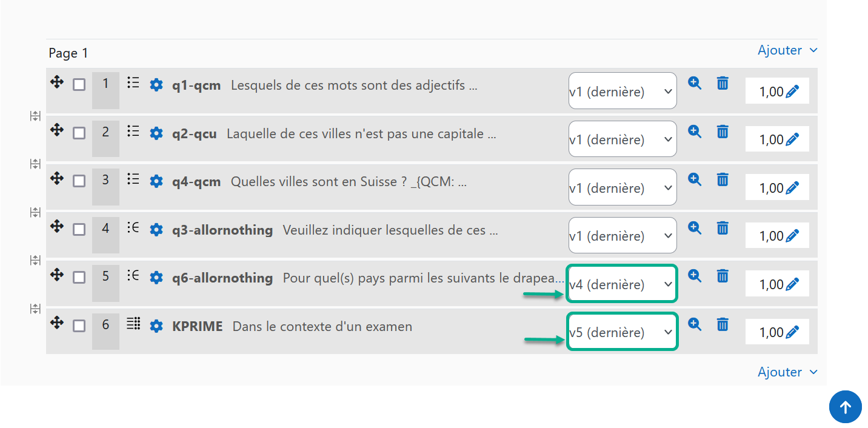Open version dropdown for q2-qcu

coord(622,139)
